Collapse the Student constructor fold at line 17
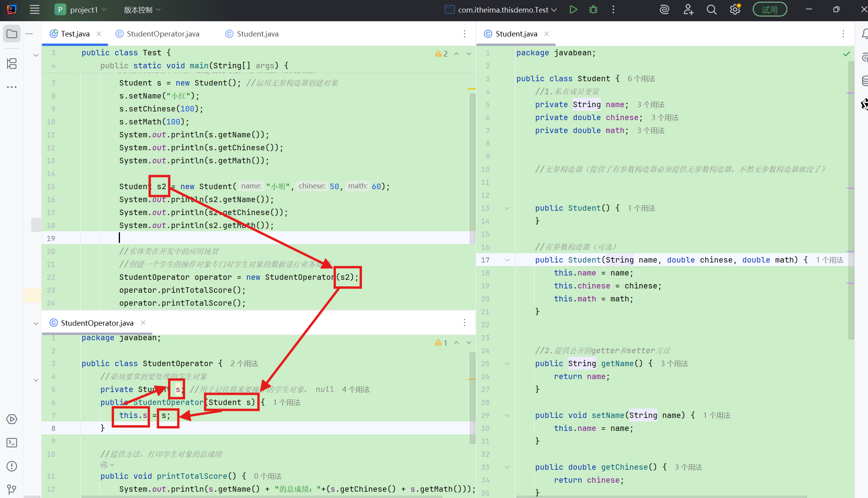Image resolution: width=868 pixels, height=498 pixels. point(507,260)
